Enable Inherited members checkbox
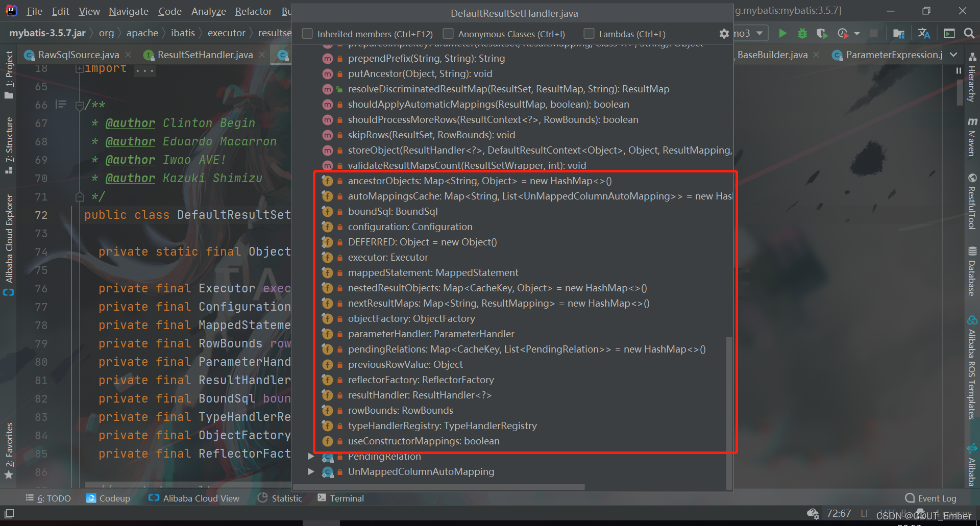980x526 pixels. coord(307,34)
